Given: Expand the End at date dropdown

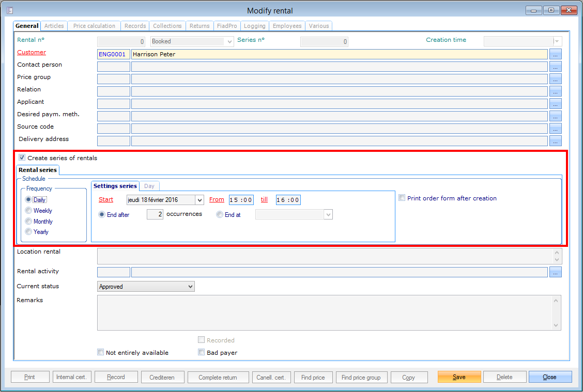Looking at the screenshot, I should [x=328, y=214].
